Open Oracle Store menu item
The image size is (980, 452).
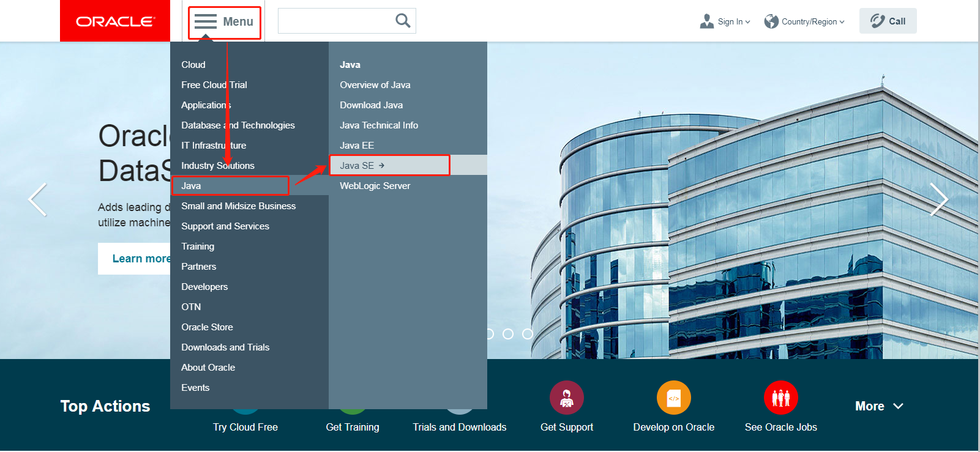(x=207, y=327)
